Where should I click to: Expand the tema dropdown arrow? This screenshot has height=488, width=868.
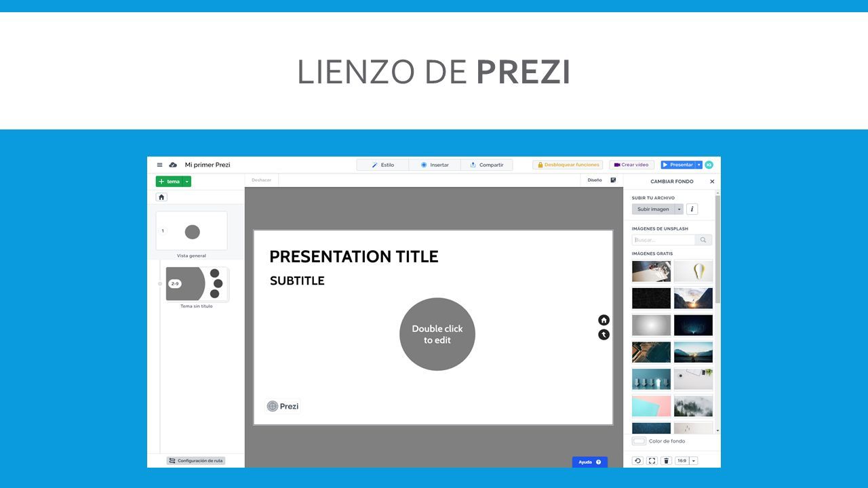pyautogui.click(x=187, y=182)
